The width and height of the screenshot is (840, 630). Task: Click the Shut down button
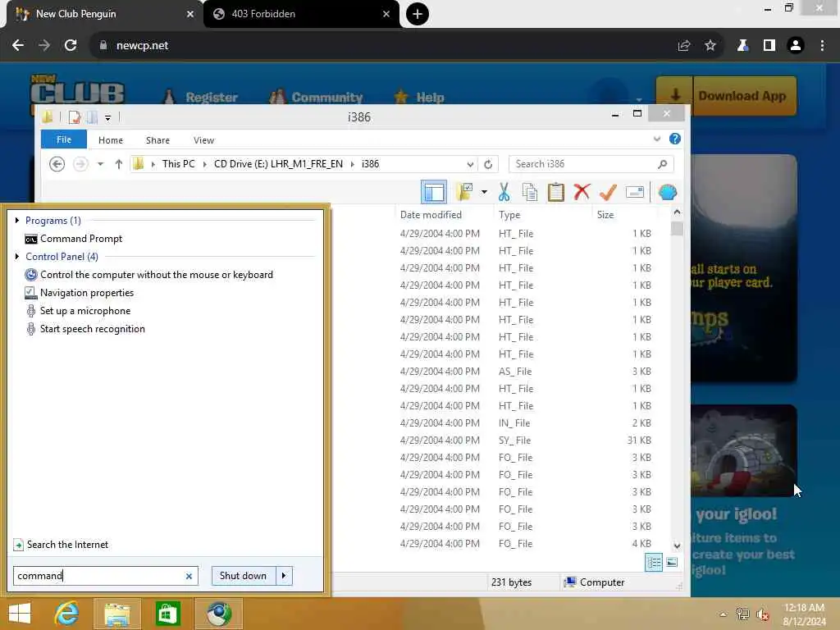click(243, 576)
